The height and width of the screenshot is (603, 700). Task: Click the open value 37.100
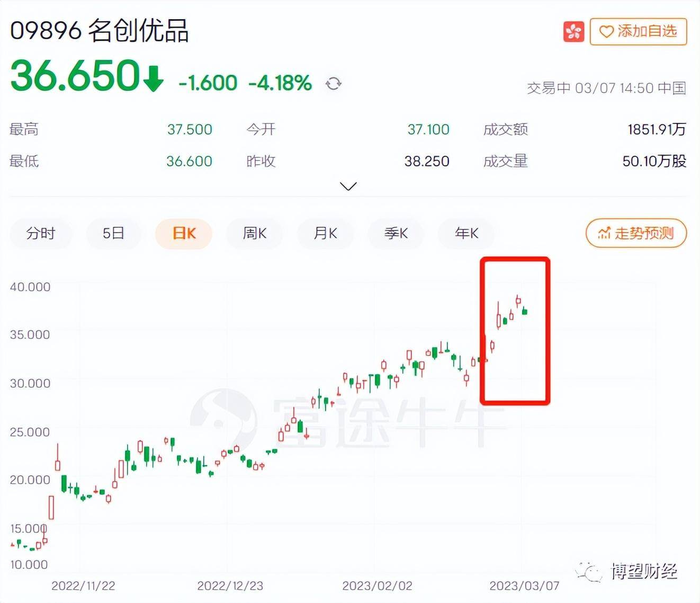428,129
